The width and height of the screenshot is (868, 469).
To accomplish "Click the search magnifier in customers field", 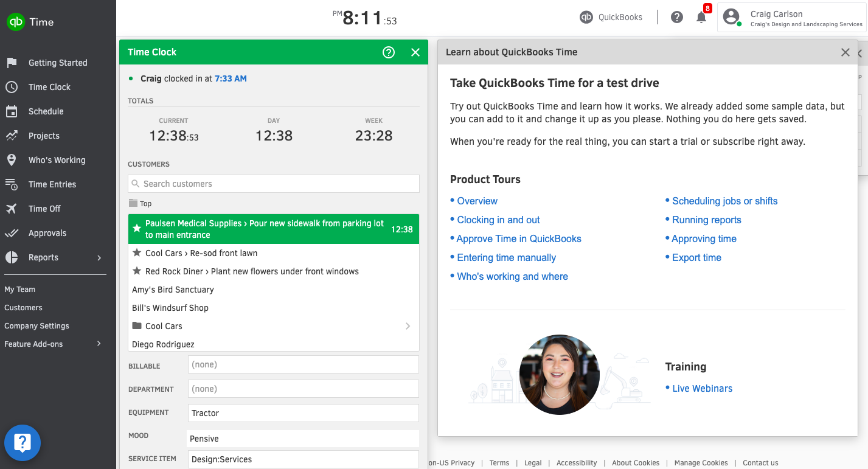I will [x=136, y=184].
